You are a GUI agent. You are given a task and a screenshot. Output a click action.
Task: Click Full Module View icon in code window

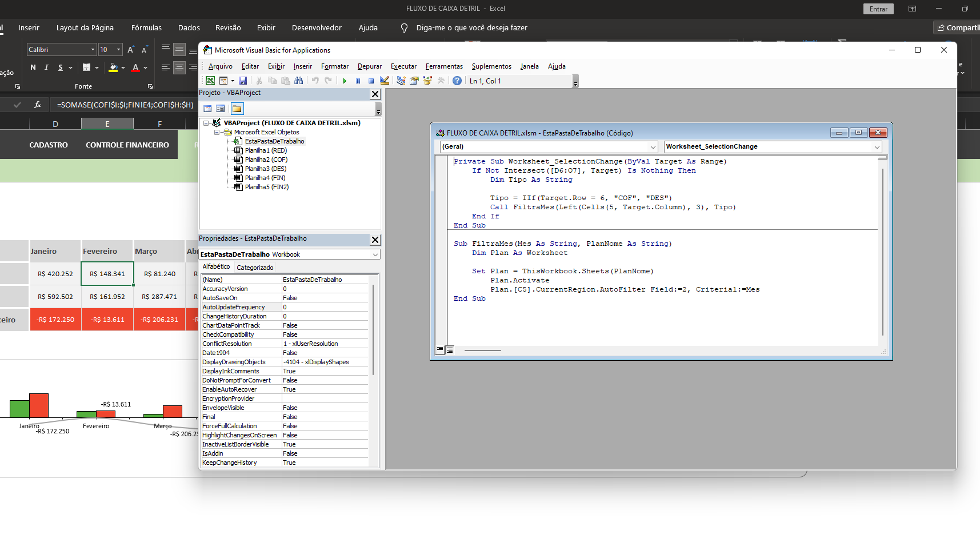click(450, 349)
